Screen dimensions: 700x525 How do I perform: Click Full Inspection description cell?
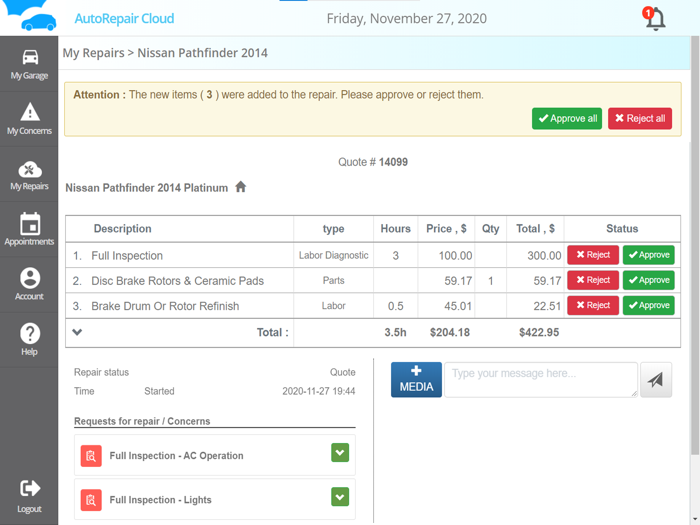(127, 255)
